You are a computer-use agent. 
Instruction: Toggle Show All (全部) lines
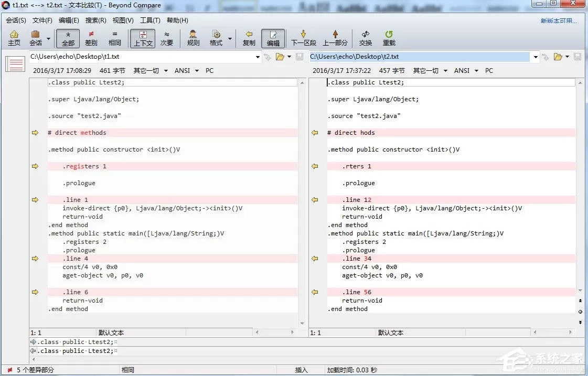pos(68,39)
